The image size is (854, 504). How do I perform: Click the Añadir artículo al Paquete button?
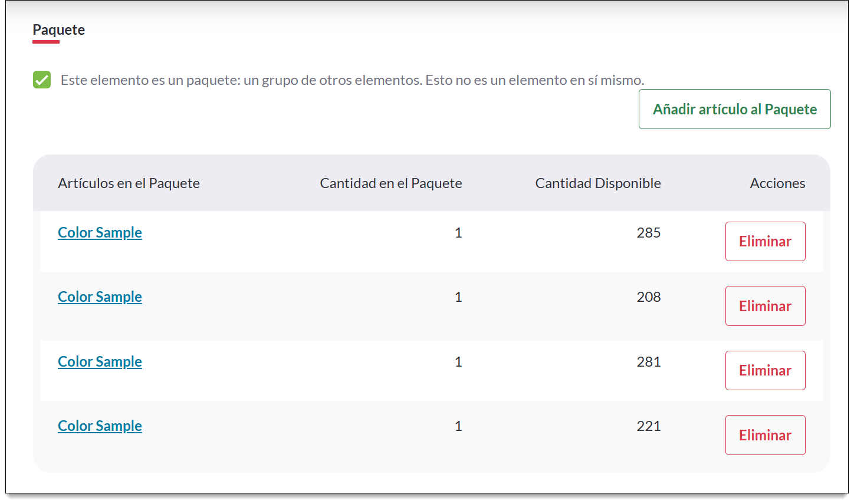point(734,109)
